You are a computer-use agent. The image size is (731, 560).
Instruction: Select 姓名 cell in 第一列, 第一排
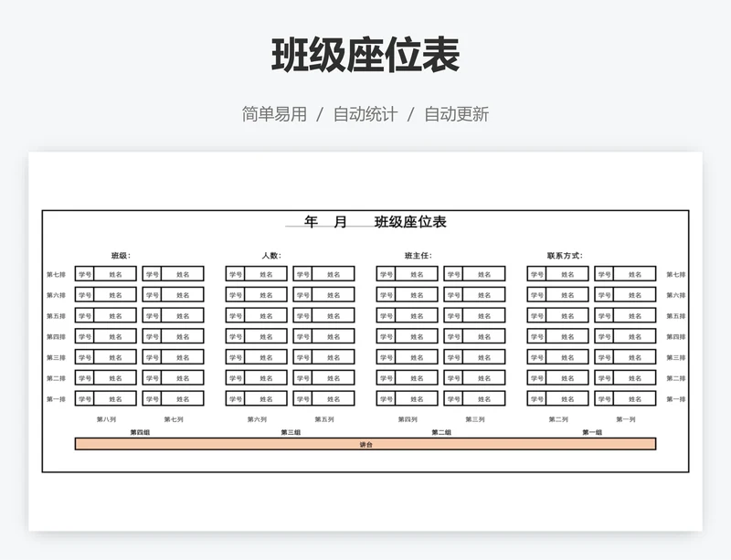635,398
